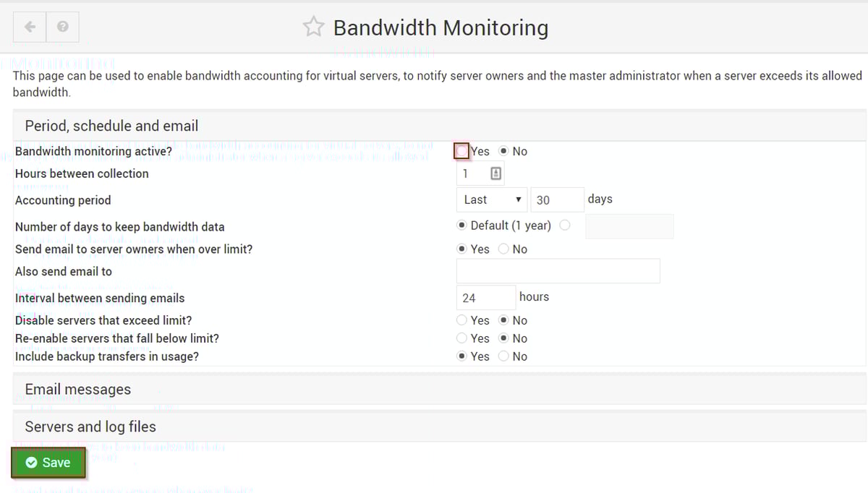Click the Also send email to field

point(557,270)
